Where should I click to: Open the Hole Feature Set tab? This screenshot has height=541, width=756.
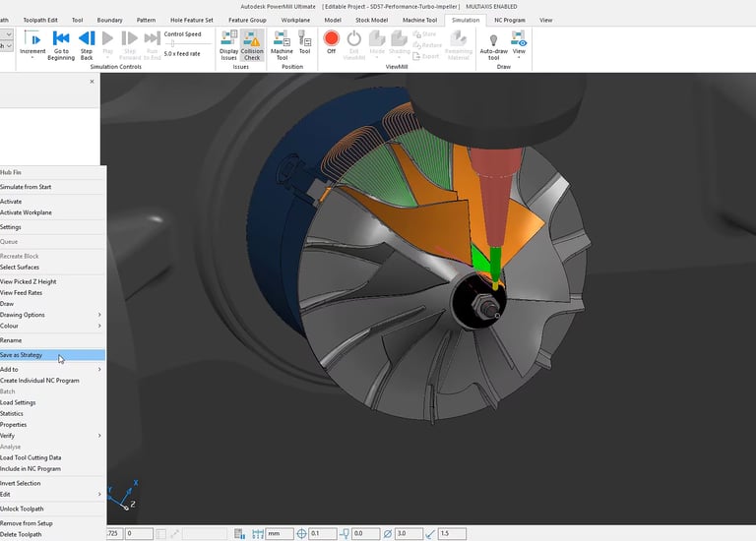pyautogui.click(x=191, y=21)
